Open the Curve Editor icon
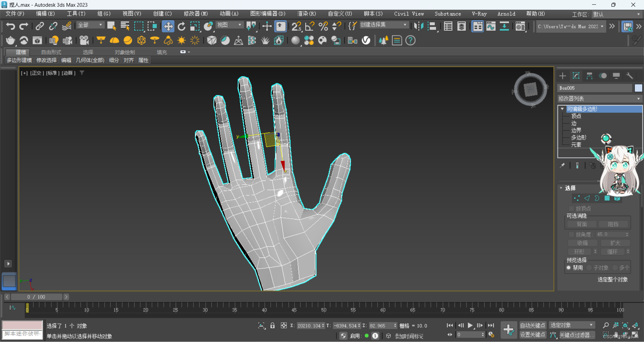 (x=491, y=26)
